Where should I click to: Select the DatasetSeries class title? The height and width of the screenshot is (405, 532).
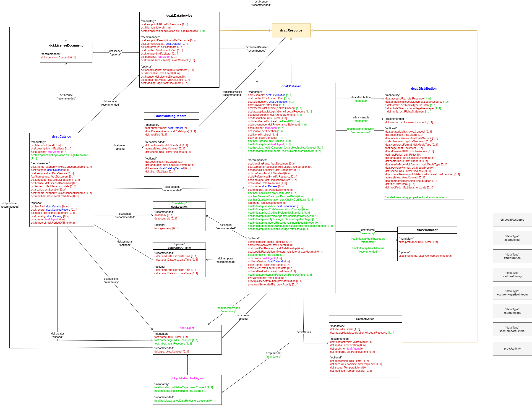[x=365, y=319]
